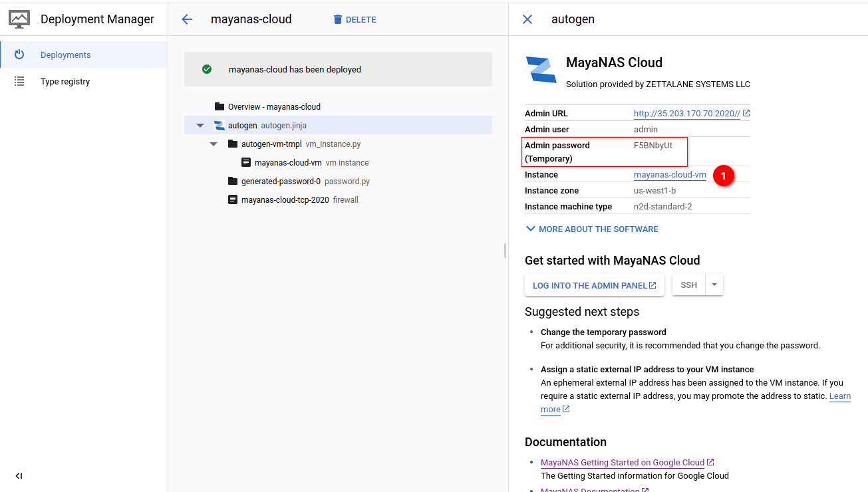868x492 pixels.
Task: Click the Delete deployment button
Action: pyautogui.click(x=355, y=19)
